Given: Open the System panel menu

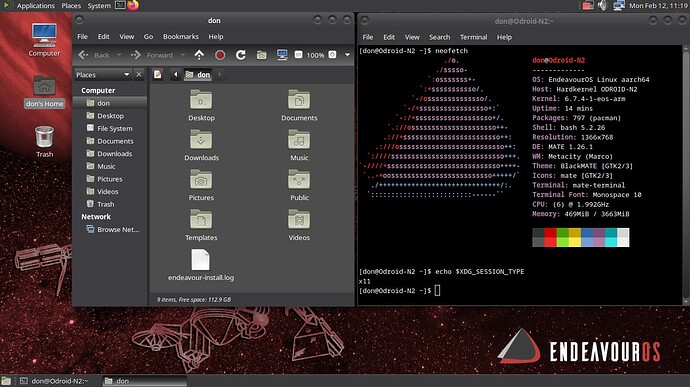Looking at the screenshot, I should (x=99, y=5).
